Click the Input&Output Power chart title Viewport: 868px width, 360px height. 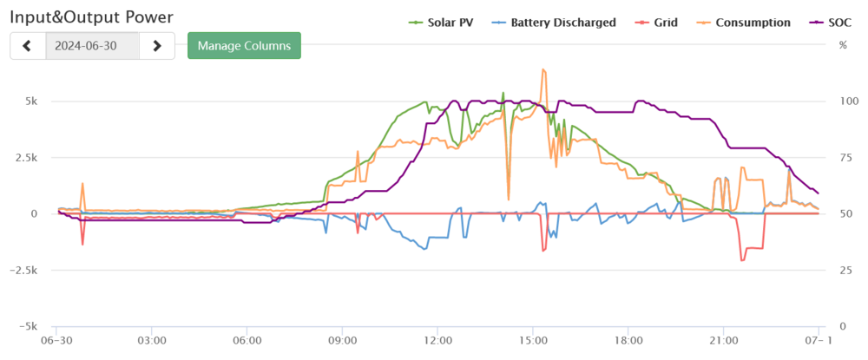click(91, 16)
